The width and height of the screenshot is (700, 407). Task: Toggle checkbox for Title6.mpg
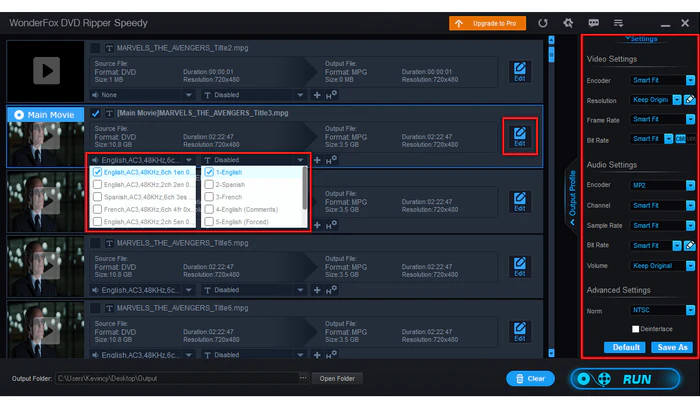(x=95, y=308)
